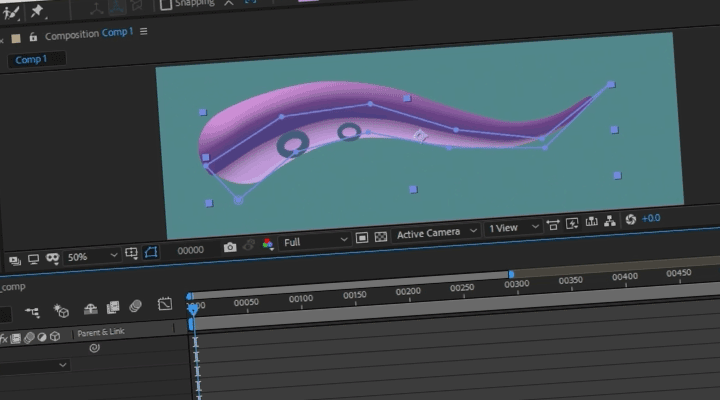Viewport: 720px width, 400px height.
Task: Open the Composition Mini-Flowchart icon
Action: [x=32, y=313]
